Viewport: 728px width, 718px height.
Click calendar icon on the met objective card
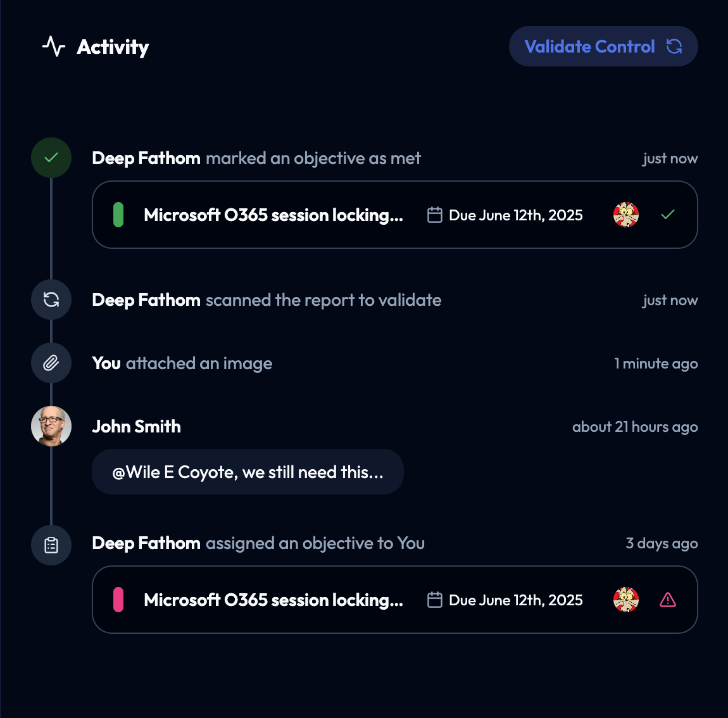point(435,215)
